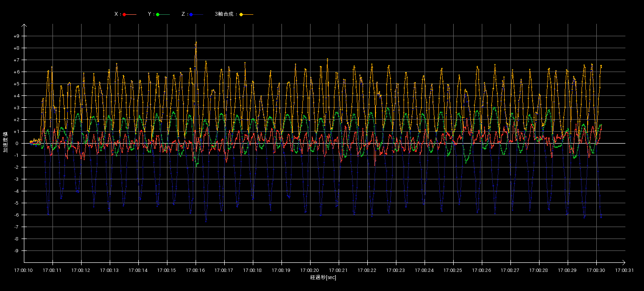Toggle the green Y series legend marker

click(x=158, y=14)
